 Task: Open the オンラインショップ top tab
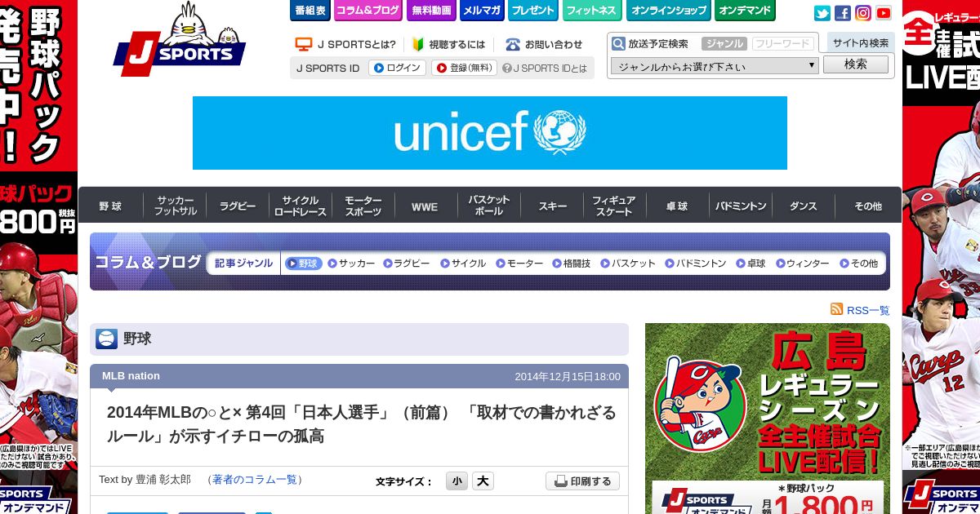pos(669,11)
